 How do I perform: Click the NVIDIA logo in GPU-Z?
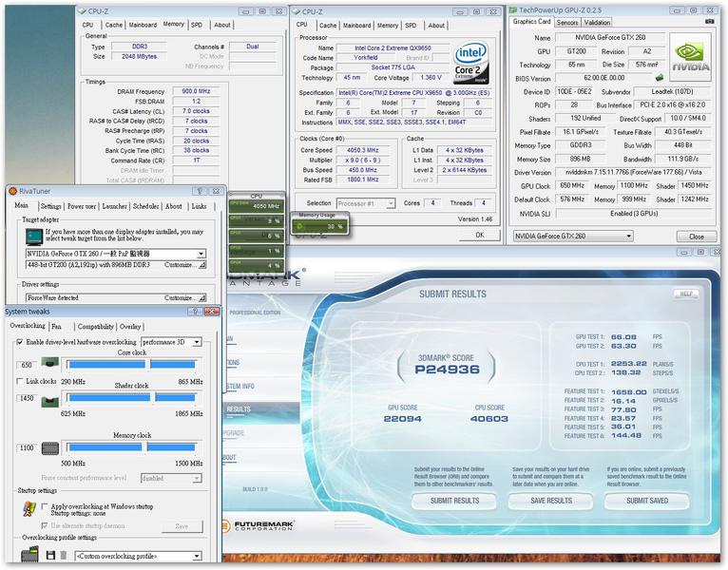(x=691, y=58)
